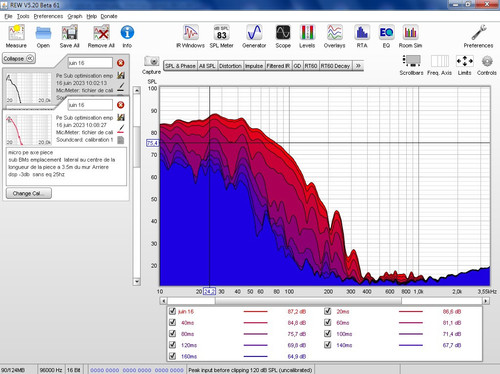This screenshot has width=500, height=374.
Task: Uncheck the 160ms trace checkbox
Action: pyautogui.click(x=172, y=356)
